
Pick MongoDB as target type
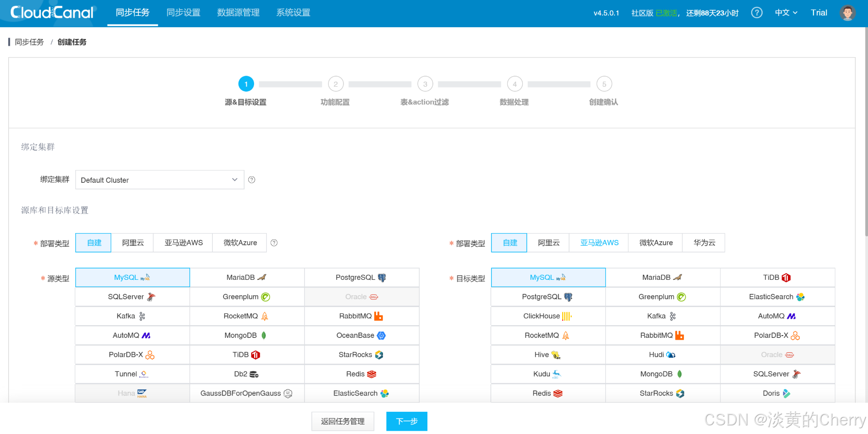663,374
